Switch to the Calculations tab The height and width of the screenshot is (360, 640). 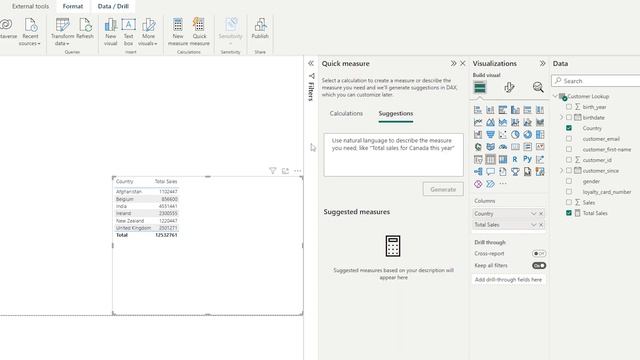[346, 113]
